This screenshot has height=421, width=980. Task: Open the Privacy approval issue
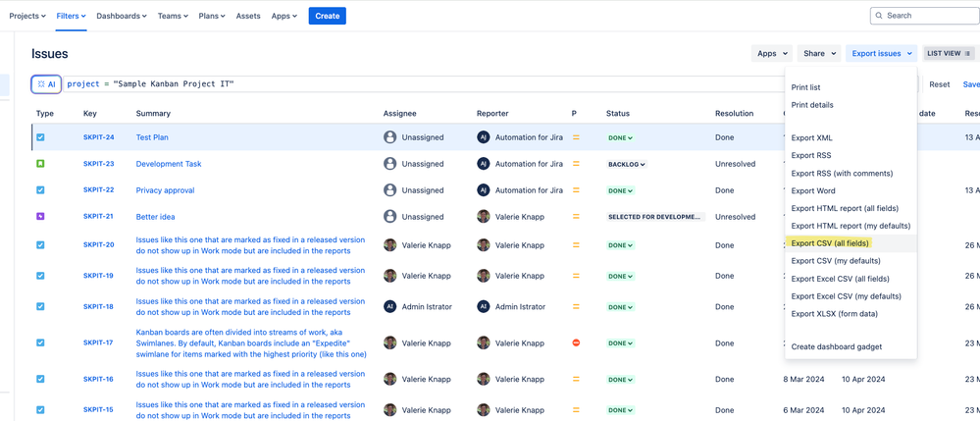165,190
